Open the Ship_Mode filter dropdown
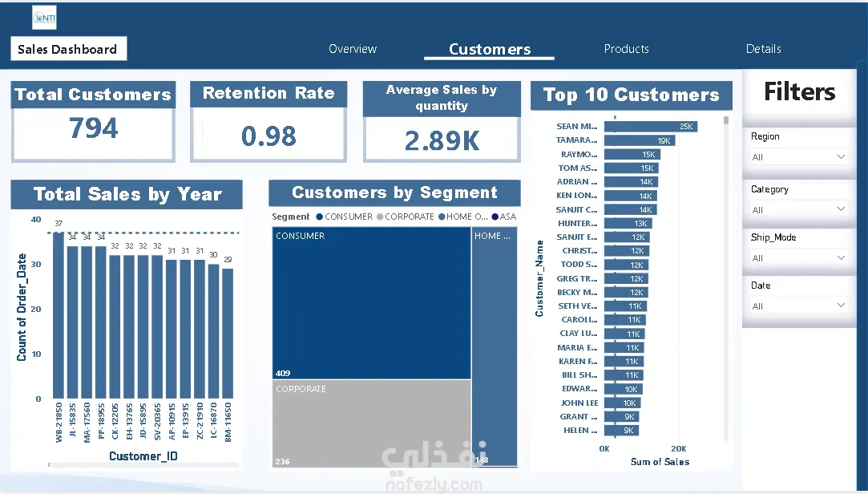The height and width of the screenshot is (494, 868). [798, 258]
